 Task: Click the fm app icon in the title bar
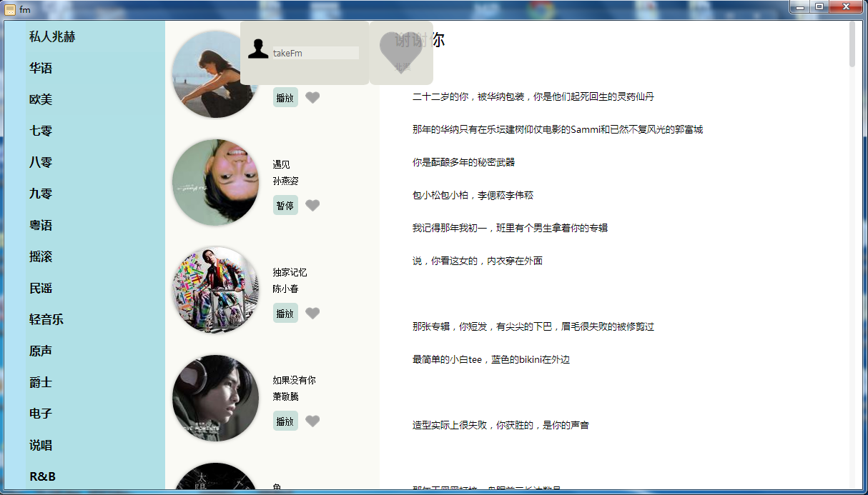[x=10, y=9]
